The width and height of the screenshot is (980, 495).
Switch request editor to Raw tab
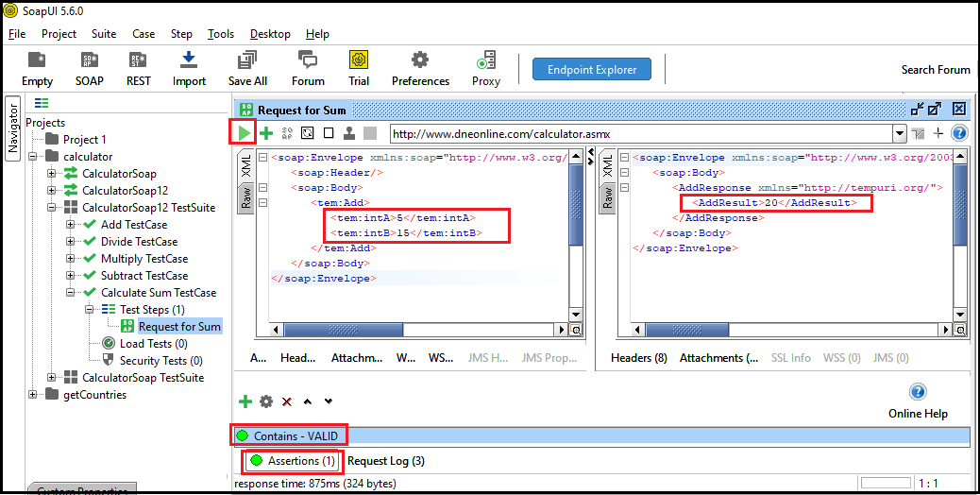245,197
